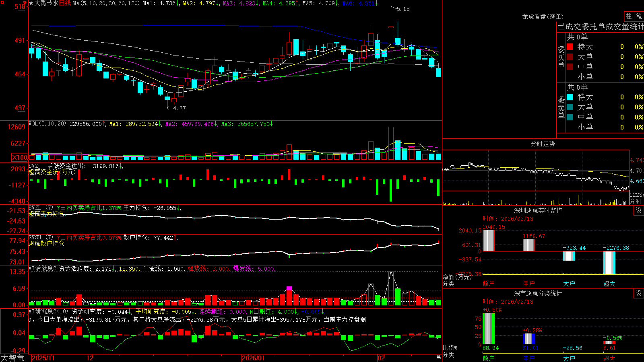The image size is (644, 362).
Task: Click the 88.94 散户 ratio bar
Action: pos(489,329)
